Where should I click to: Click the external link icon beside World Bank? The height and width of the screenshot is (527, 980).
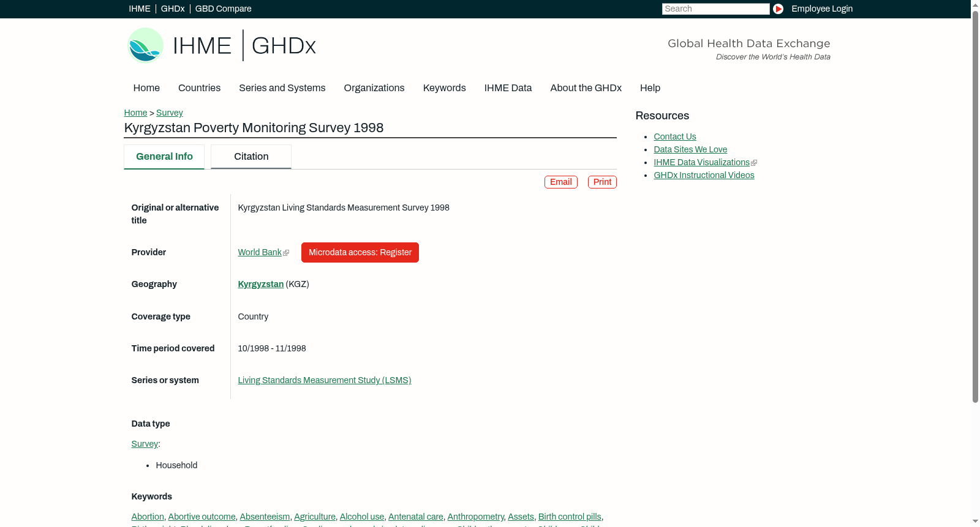click(286, 253)
